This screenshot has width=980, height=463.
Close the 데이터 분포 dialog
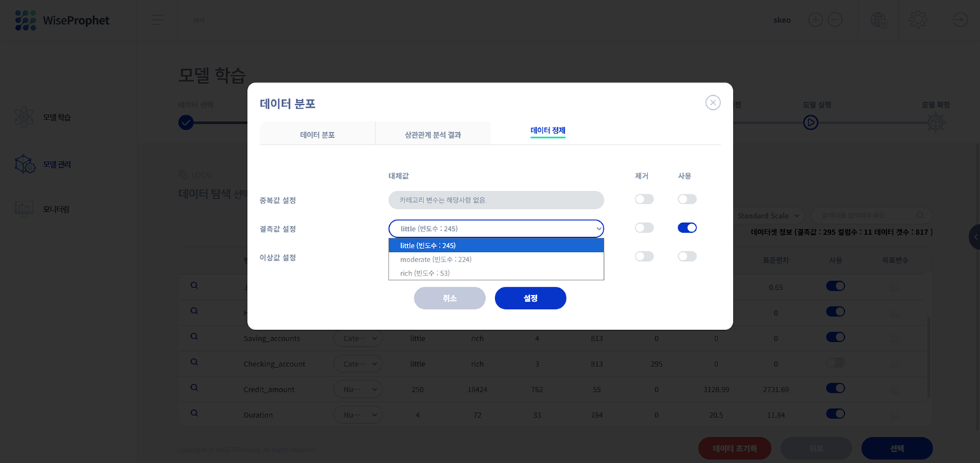click(x=713, y=103)
